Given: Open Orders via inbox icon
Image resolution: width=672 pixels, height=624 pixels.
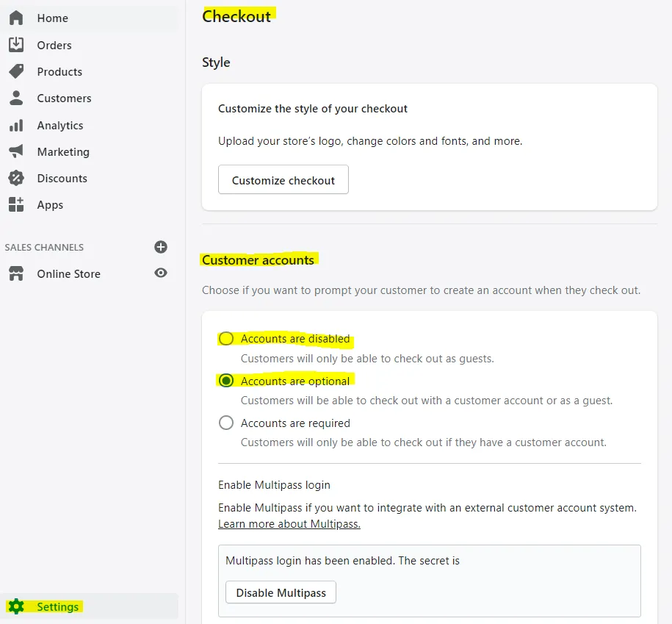Looking at the screenshot, I should point(16,45).
